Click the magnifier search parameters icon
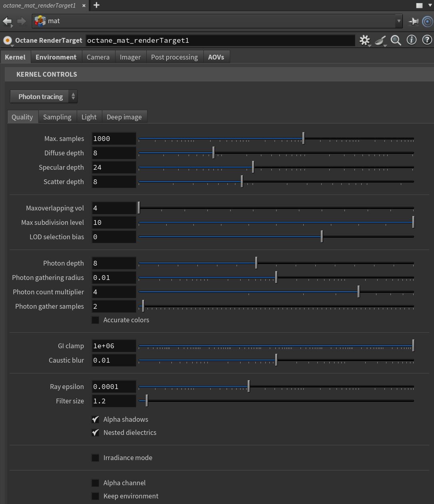This screenshot has height=504, width=434. (396, 40)
